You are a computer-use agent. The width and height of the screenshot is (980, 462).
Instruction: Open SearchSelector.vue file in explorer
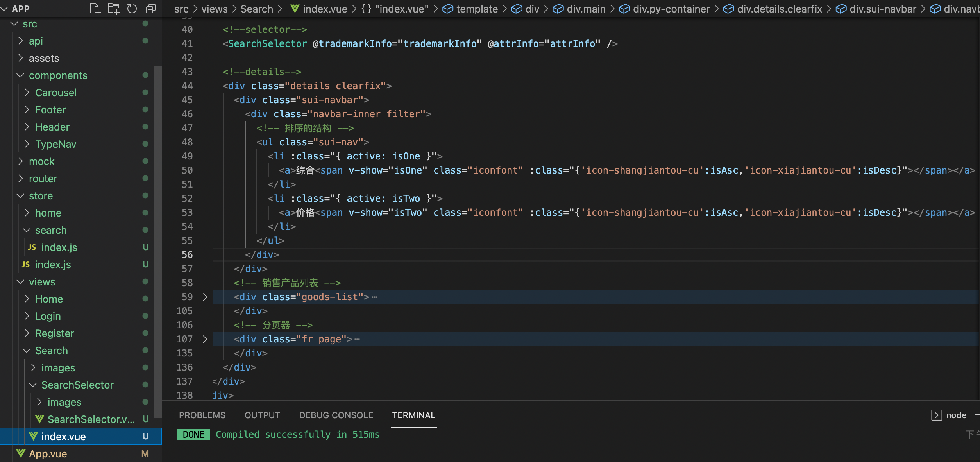click(x=91, y=419)
